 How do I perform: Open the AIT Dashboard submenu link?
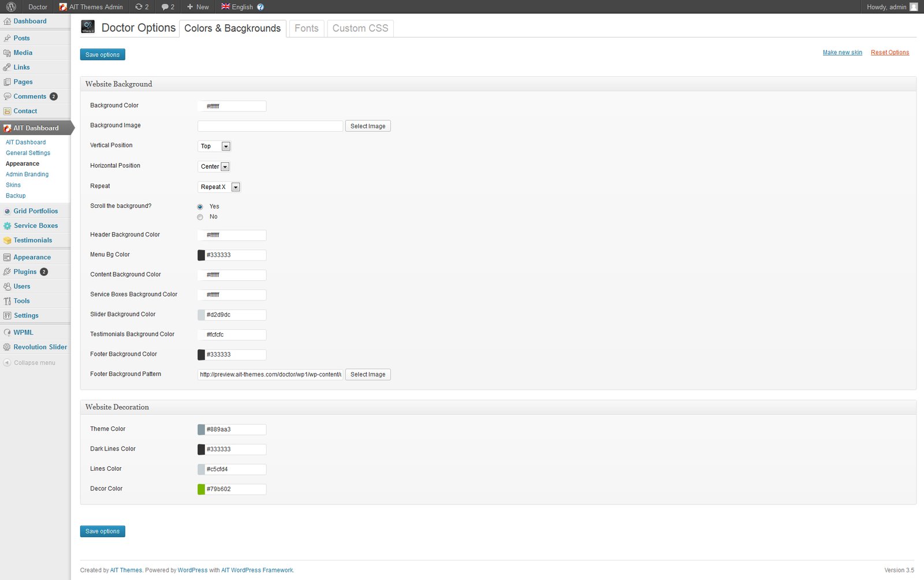[26, 142]
